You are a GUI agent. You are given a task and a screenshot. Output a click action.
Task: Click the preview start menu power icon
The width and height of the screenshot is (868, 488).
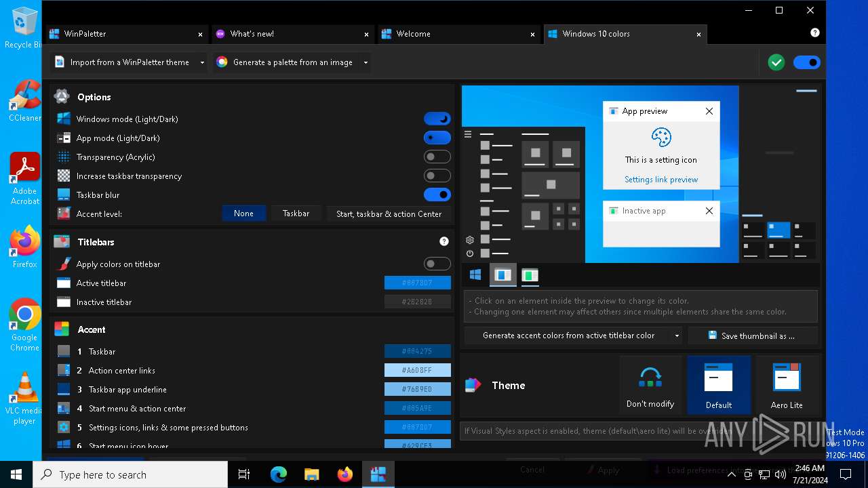[469, 253]
